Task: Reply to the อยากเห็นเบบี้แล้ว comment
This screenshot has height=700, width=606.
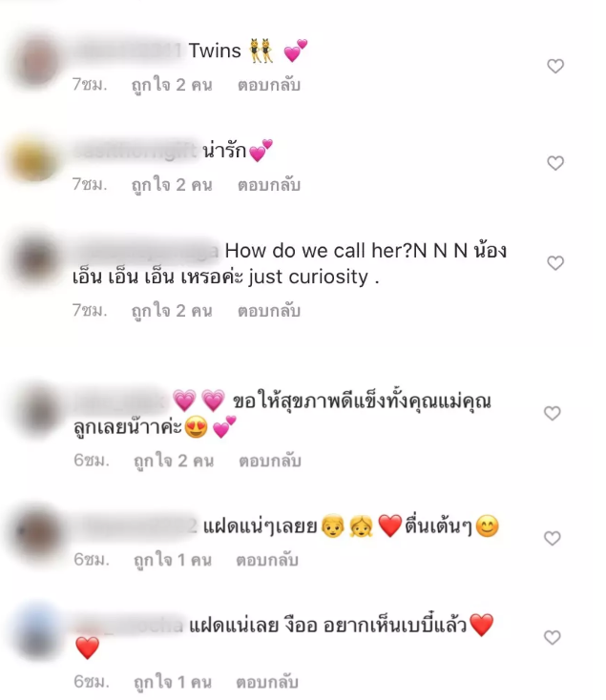Action: point(267,682)
